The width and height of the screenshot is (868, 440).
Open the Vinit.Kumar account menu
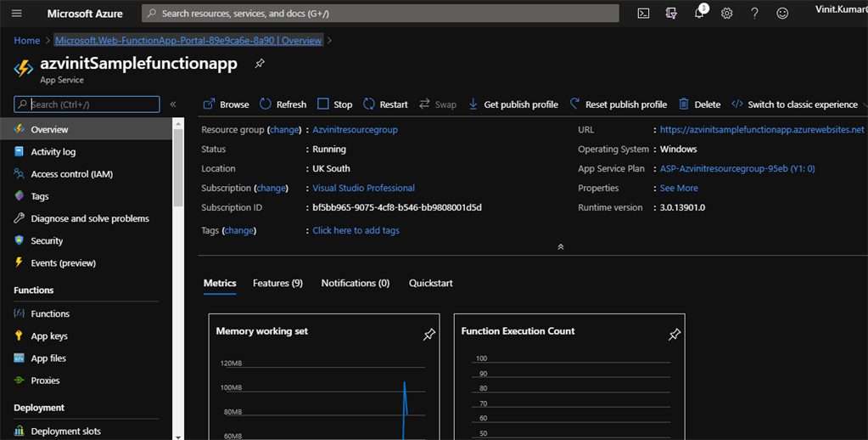click(x=841, y=9)
